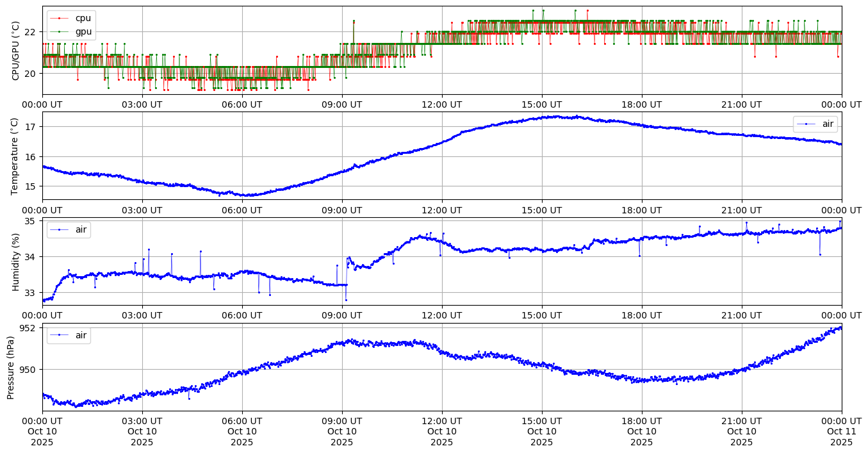Click the "18:00 UT" tick below the Humidity chart
Image resolution: width=868 pixels, height=453 pixels.
(641, 315)
